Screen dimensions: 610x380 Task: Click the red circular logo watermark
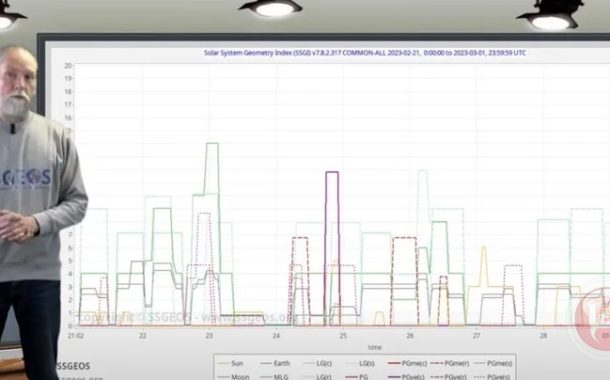tap(592, 315)
